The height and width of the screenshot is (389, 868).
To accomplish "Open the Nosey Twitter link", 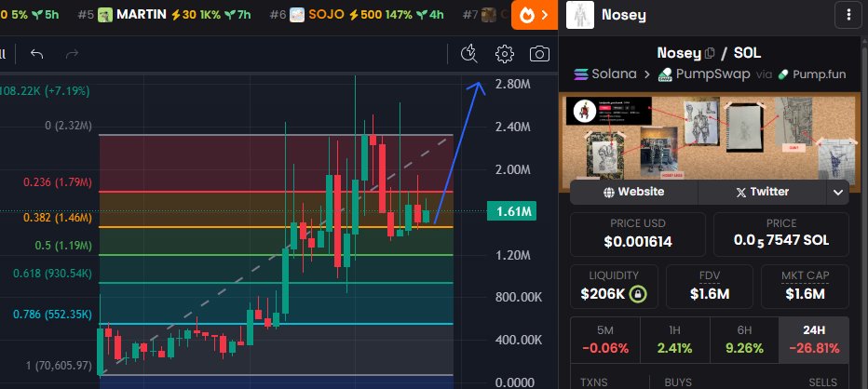I will (762, 192).
